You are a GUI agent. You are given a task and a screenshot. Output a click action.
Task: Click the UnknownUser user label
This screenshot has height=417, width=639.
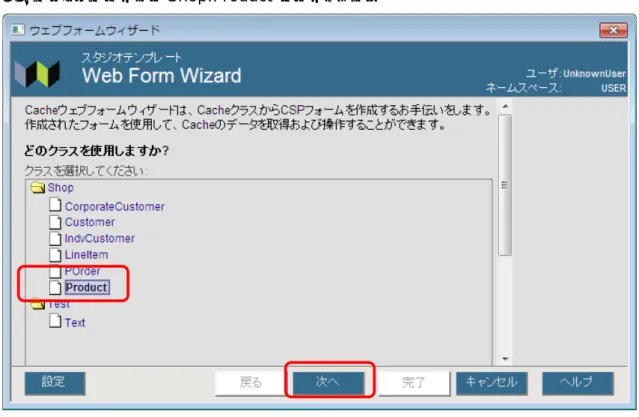click(594, 74)
